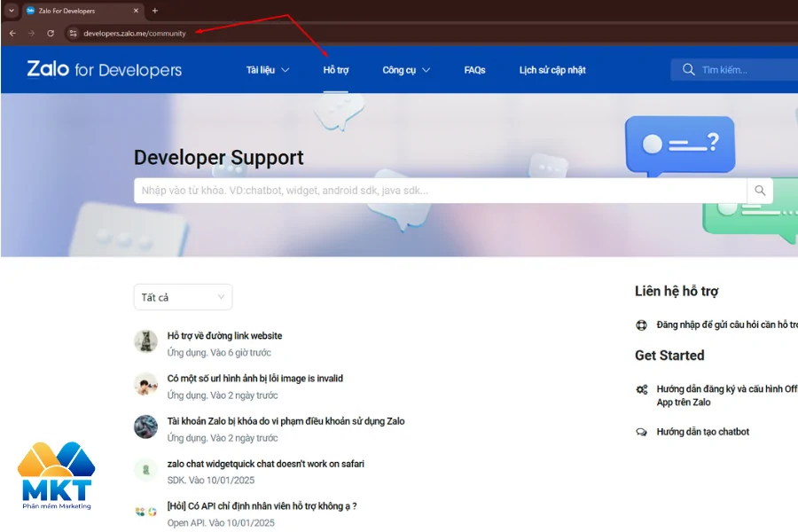Close the Zalo For Developers tab

point(136,10)
